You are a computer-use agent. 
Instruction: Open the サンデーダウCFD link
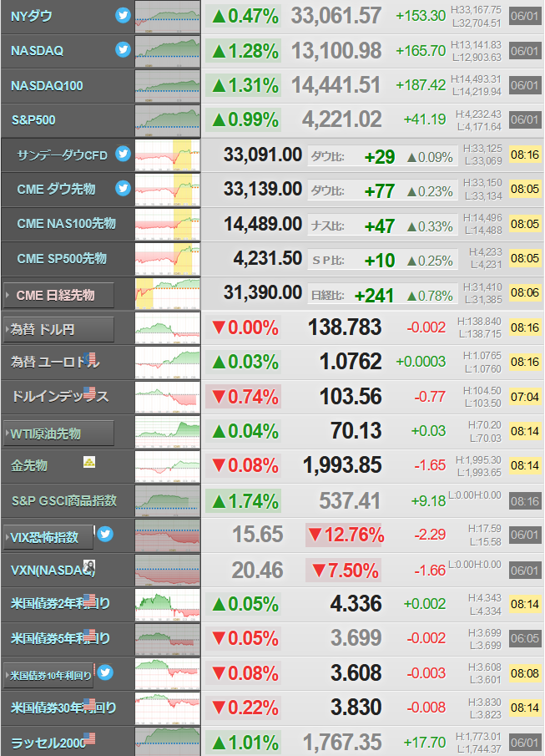pyautogui.click(x=62, y=155)
